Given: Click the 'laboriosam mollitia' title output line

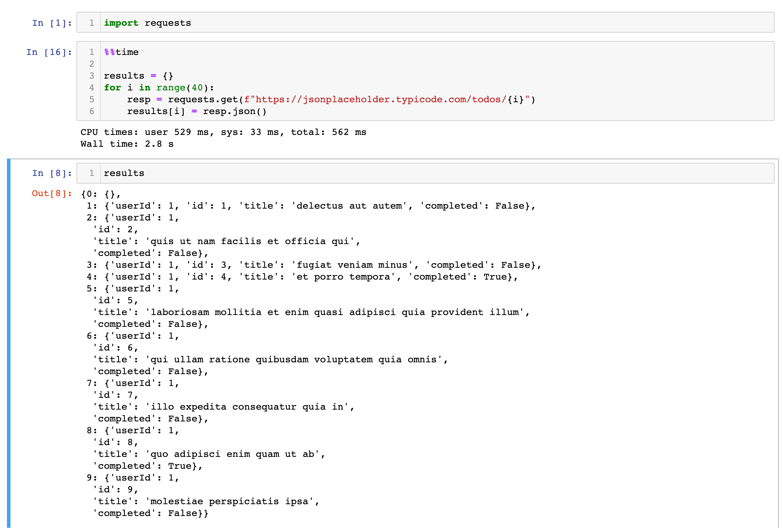Looking at the screenshot, I should tap(310, 312).
